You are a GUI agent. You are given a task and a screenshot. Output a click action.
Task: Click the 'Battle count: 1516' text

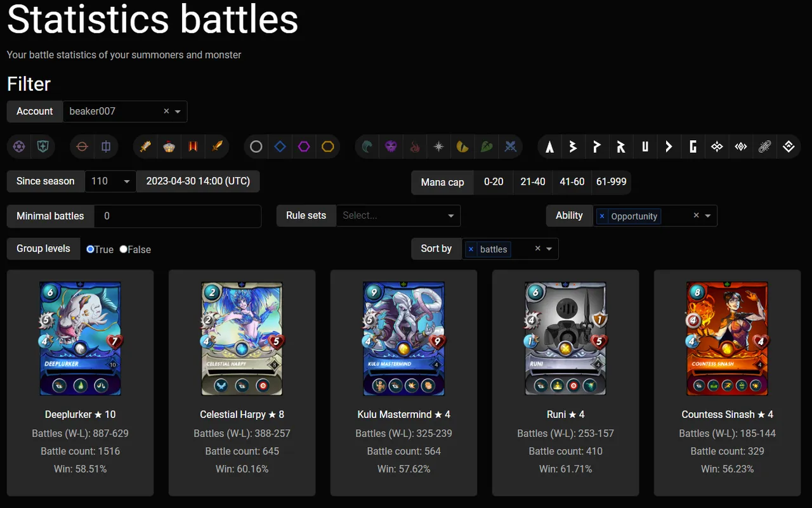pos(81,452)
